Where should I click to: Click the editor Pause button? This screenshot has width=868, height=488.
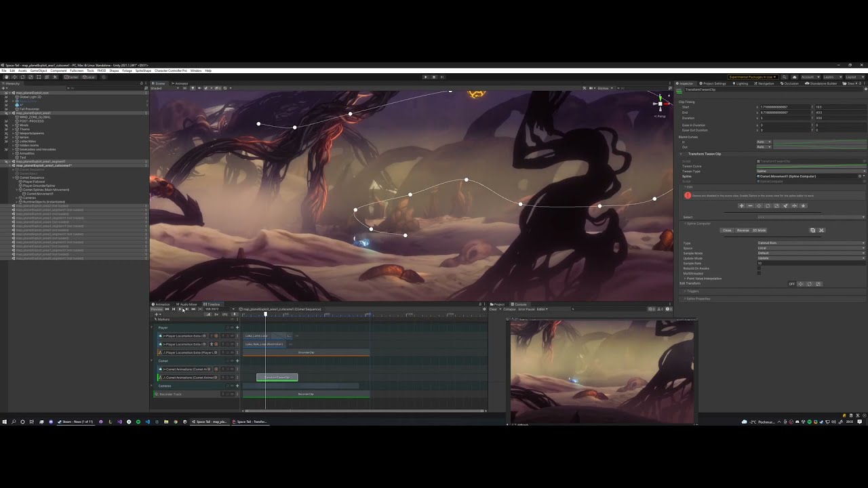(x=434, y=77)
